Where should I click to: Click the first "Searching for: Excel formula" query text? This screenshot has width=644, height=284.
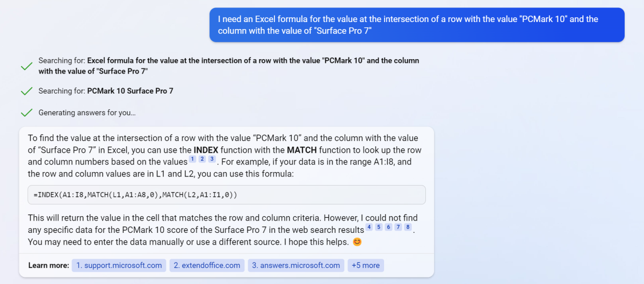(228, 66)
